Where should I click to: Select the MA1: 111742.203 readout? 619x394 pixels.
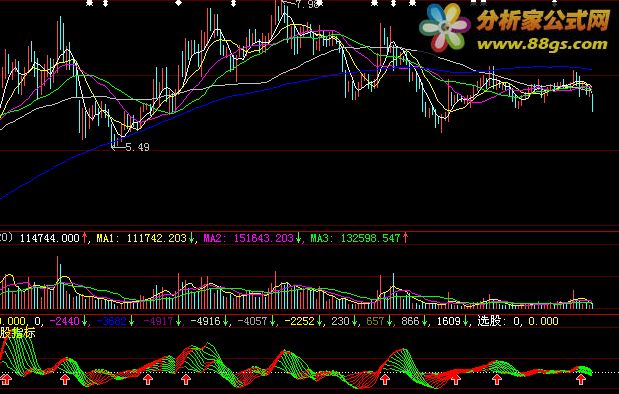click(141, 238)
